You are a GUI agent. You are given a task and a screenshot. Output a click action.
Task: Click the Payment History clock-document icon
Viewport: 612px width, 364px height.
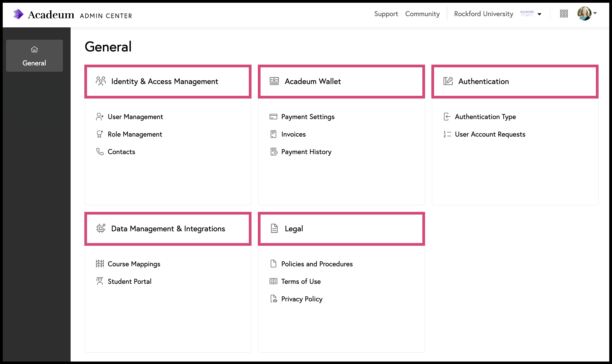click(x=274, y=152)
